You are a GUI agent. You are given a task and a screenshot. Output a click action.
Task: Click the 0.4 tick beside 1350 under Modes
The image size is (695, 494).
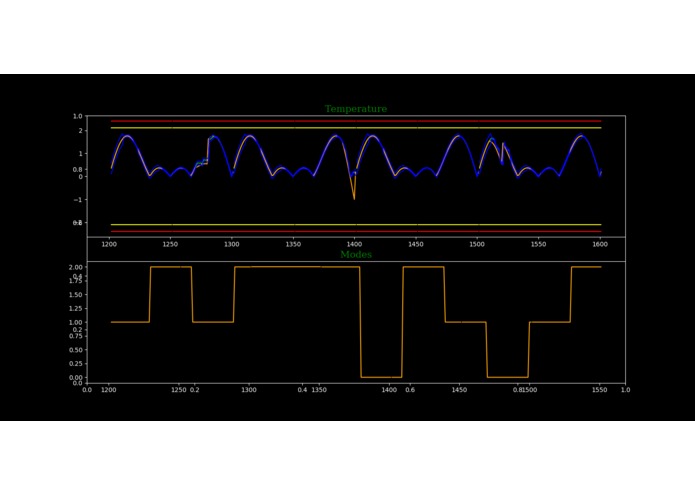[x=302, y=390]
